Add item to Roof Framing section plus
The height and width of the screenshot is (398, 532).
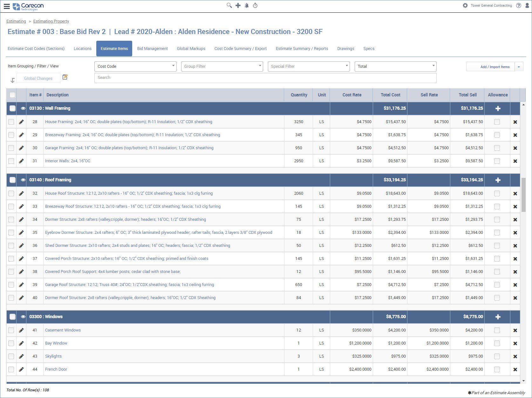coord(498,180)
